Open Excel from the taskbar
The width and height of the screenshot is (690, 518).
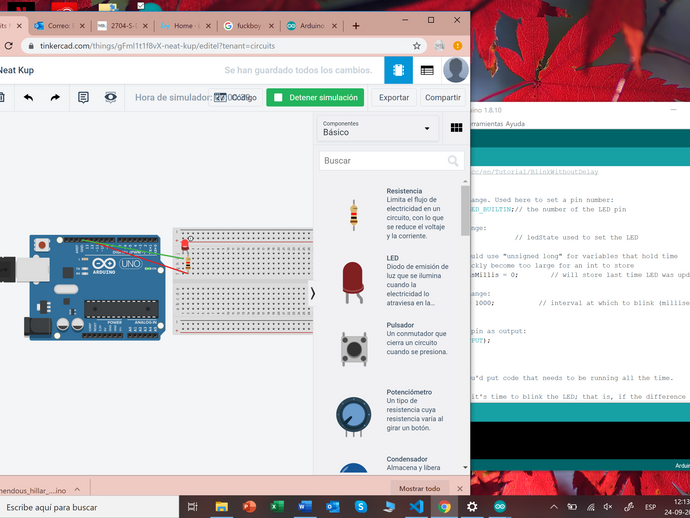pyautogui.click(x=277, y=507)
